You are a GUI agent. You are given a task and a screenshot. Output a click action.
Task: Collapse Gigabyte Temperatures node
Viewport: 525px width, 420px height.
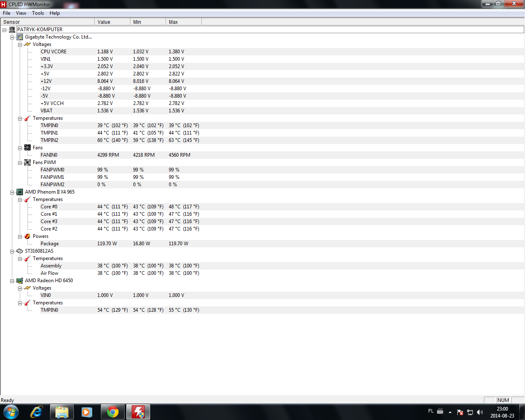(x=20, y=119)
